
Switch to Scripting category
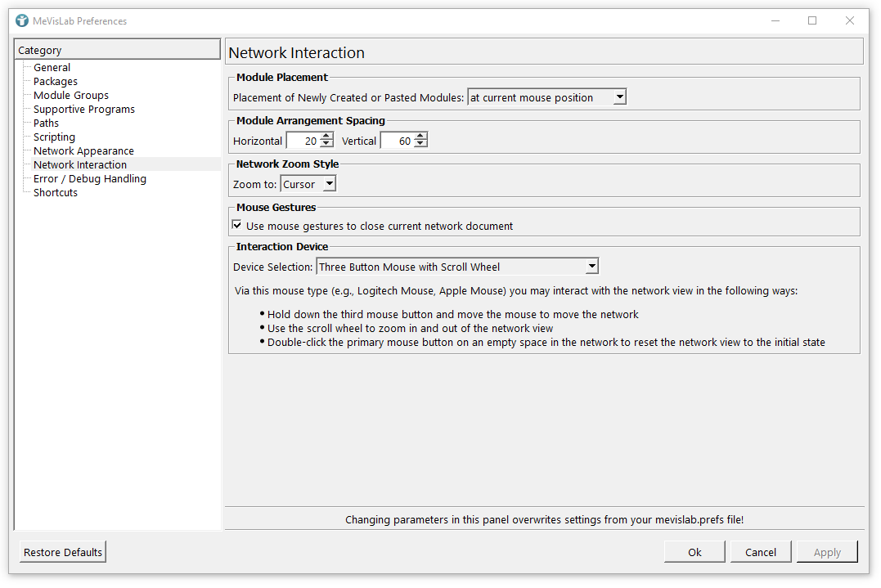[54, 137]
